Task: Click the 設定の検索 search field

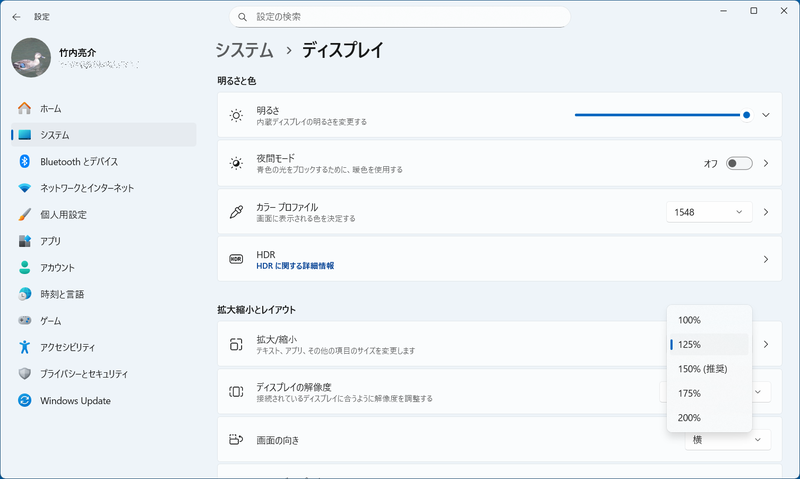Action: tap(400, 17)
